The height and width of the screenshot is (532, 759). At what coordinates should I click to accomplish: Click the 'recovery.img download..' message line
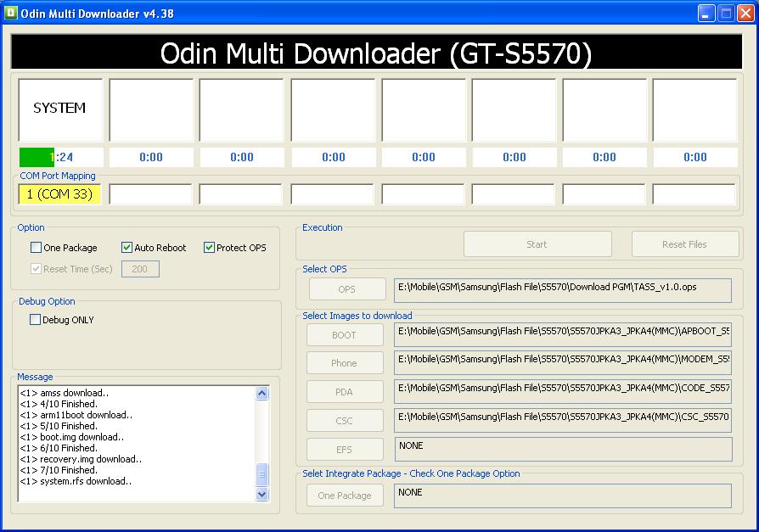click(x=81, y=459)
